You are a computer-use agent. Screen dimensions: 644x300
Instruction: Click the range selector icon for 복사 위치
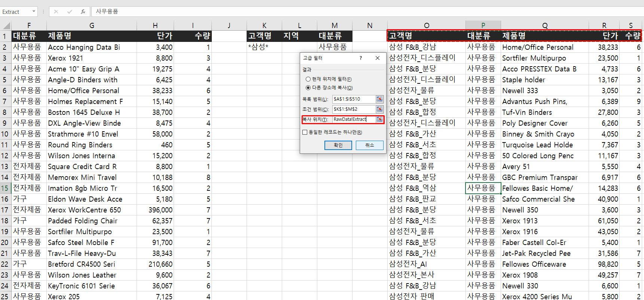click(379, 119)
